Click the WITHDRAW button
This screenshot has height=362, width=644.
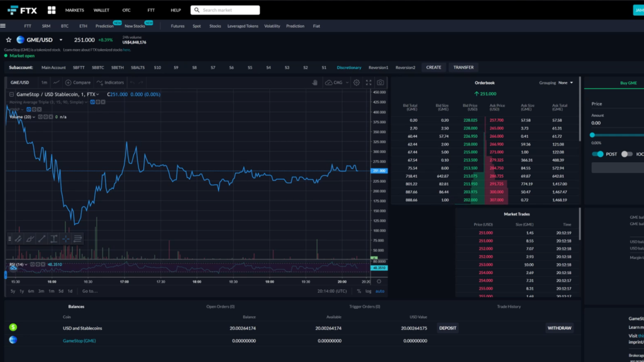coord(559,328)
